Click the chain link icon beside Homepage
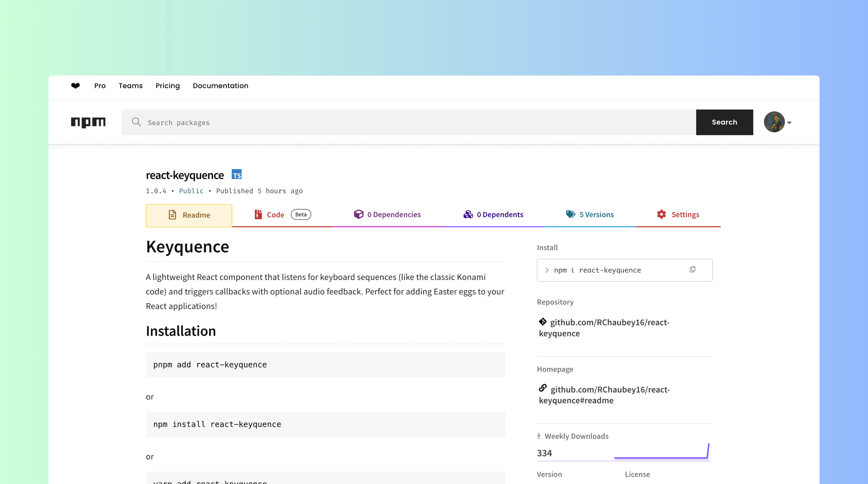The width and height of the screenshot is (868, 484). coord(543,389)
